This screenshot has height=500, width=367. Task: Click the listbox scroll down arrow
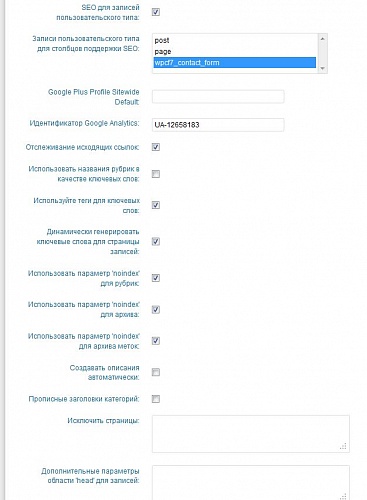click(322, 68)
